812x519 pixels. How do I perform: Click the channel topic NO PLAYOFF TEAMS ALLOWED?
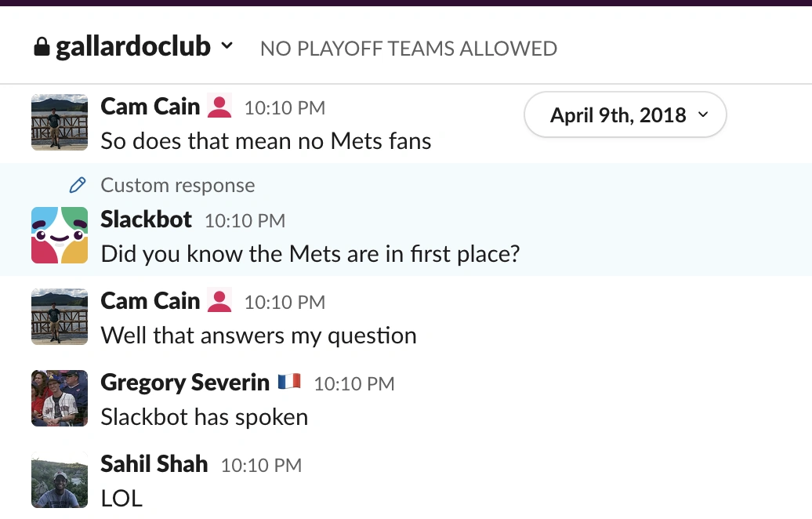pos(408,48)
